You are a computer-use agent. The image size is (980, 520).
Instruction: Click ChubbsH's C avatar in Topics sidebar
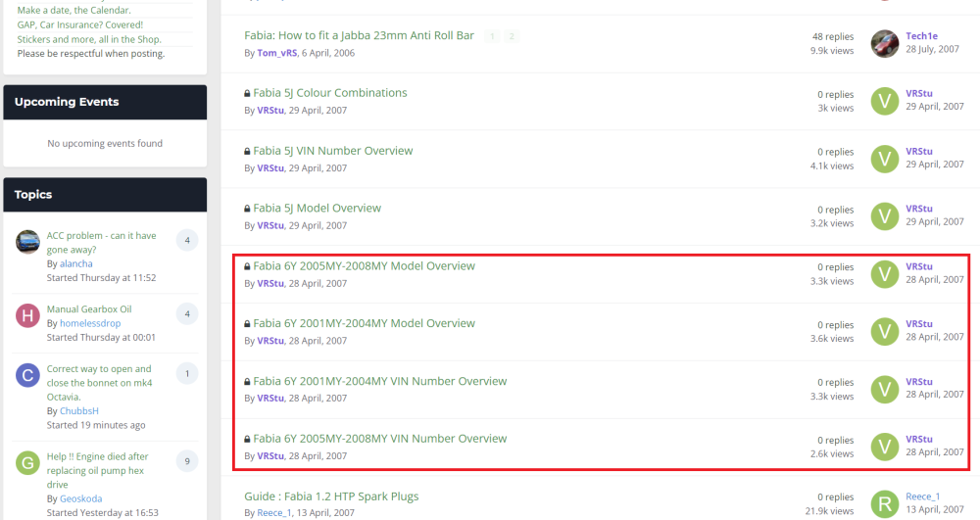[x=27, y=375]
